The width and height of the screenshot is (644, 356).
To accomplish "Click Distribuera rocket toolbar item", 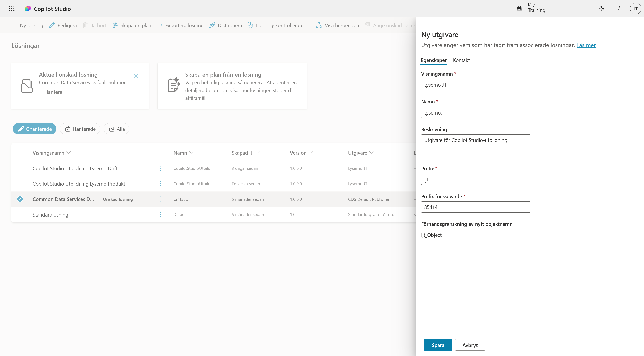I will coord(225,25).
